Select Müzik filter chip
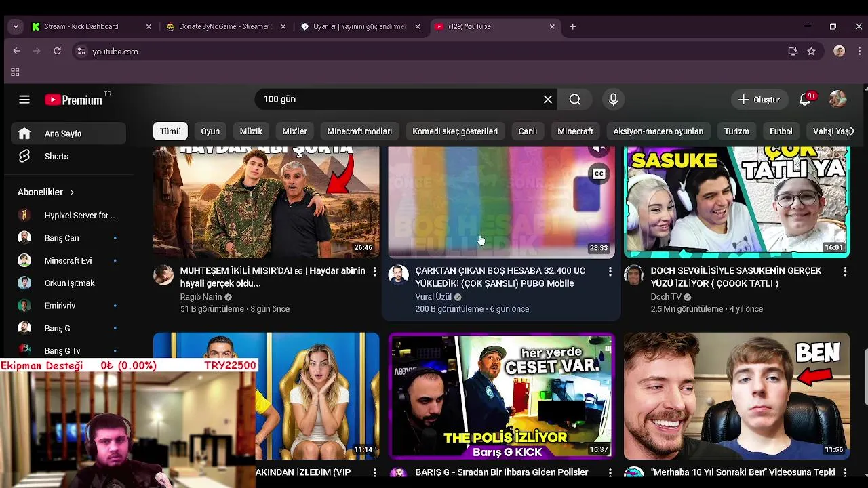Viewport: 868px width, 488px height. (251, 131)
